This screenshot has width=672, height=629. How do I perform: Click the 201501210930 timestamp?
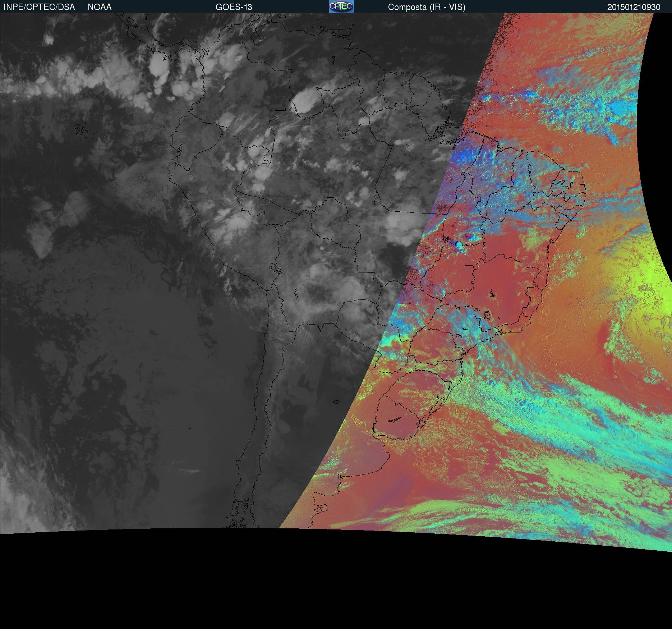click(634, 7)
